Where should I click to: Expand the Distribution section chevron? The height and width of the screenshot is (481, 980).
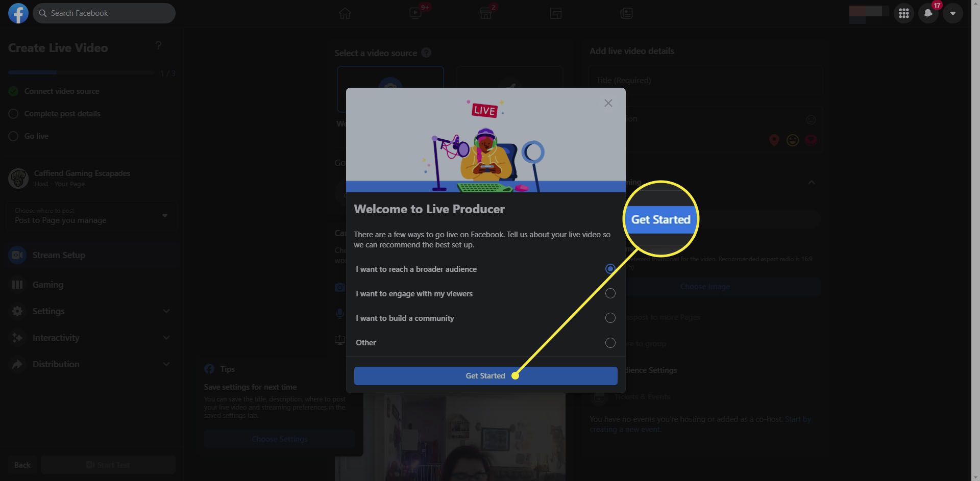point(166,364)
